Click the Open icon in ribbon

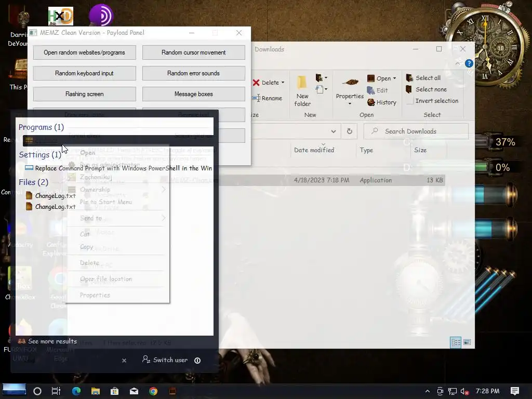tap(371, 78)
